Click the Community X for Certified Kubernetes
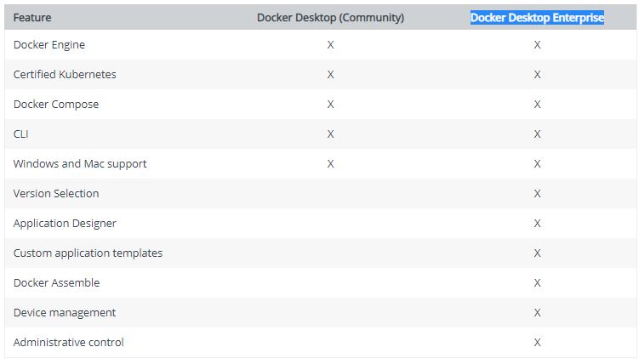This screenshot has width=639, height=364. (330, 74)
